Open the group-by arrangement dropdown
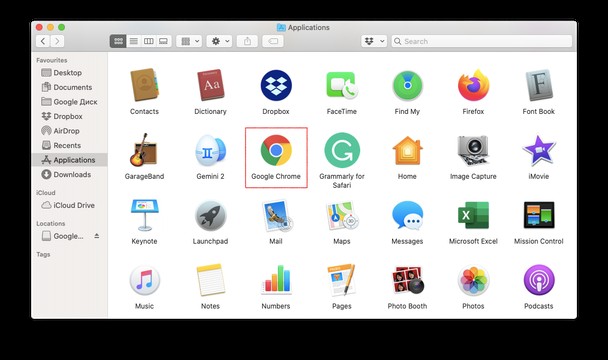The height and width of the screenshot is (360, 608). (x=189, y=41)
